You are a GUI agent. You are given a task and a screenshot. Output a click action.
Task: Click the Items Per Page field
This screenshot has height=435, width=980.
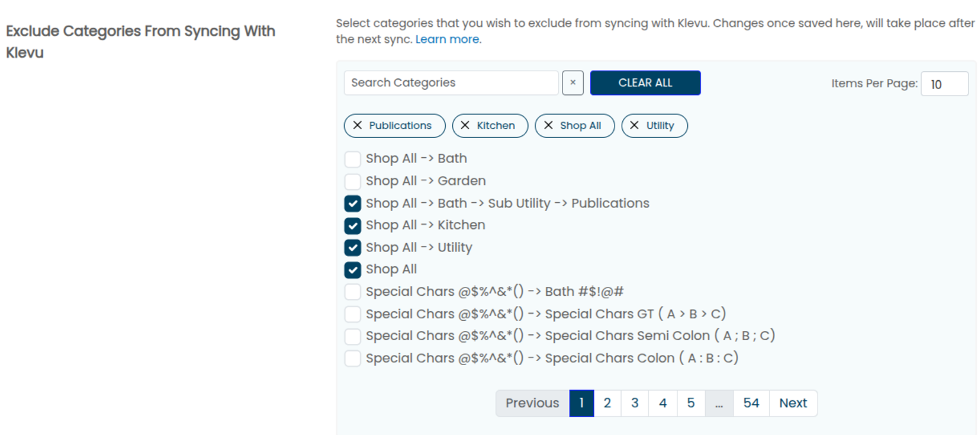[x=945, y=84]
